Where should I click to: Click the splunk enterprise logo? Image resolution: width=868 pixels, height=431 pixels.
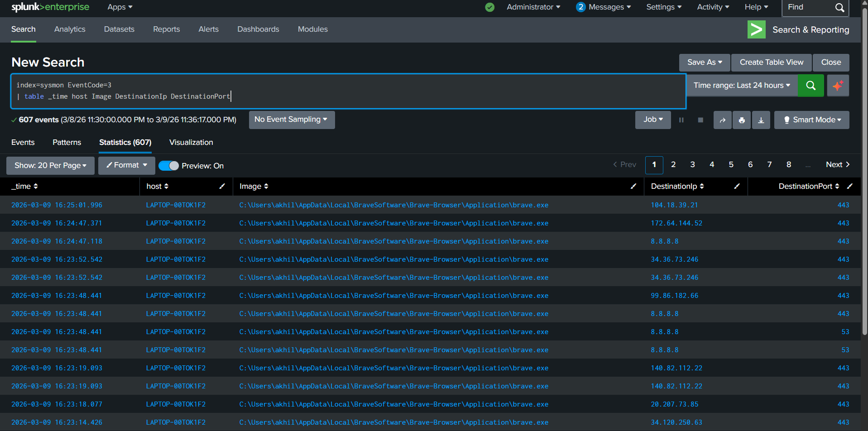(x=50, y=7)
